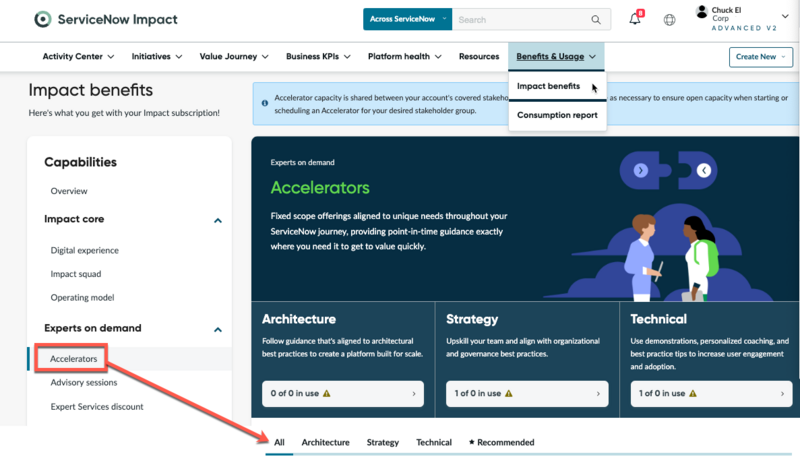Click the info icon in the Accelerator banner
The height and width of the screenshot is (469, 800).
tap(265, 103)
